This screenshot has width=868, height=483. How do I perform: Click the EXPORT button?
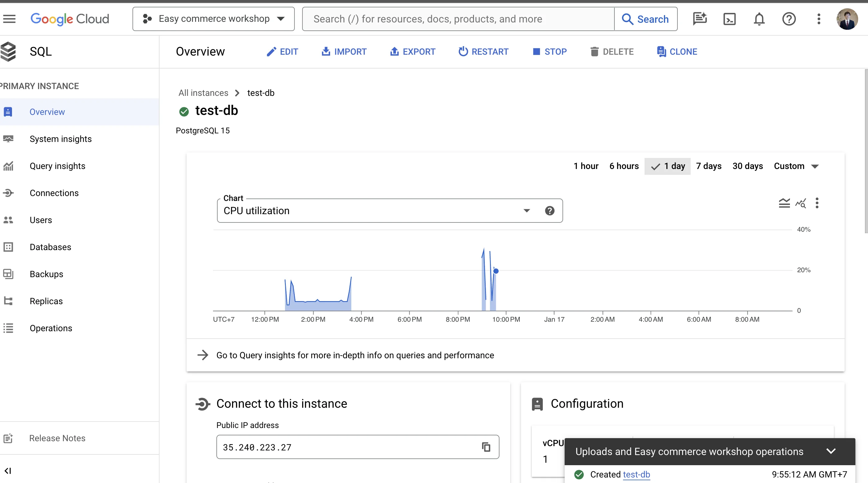(413, 52)
